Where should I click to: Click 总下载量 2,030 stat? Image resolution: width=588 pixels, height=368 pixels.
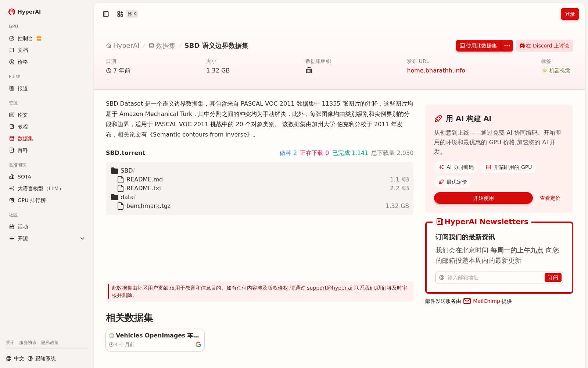tap(392, 153)
